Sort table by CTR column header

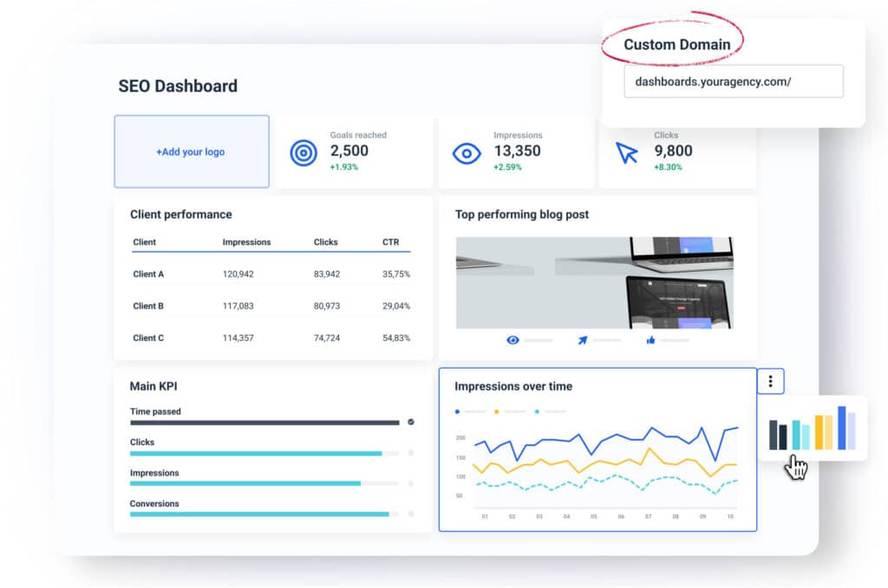390,242
